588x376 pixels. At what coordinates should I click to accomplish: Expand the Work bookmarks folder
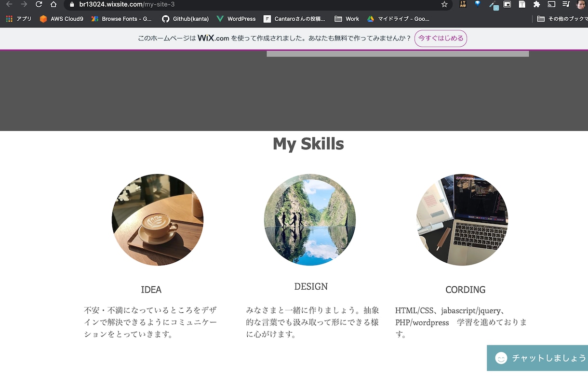click(x=347, y=19)
